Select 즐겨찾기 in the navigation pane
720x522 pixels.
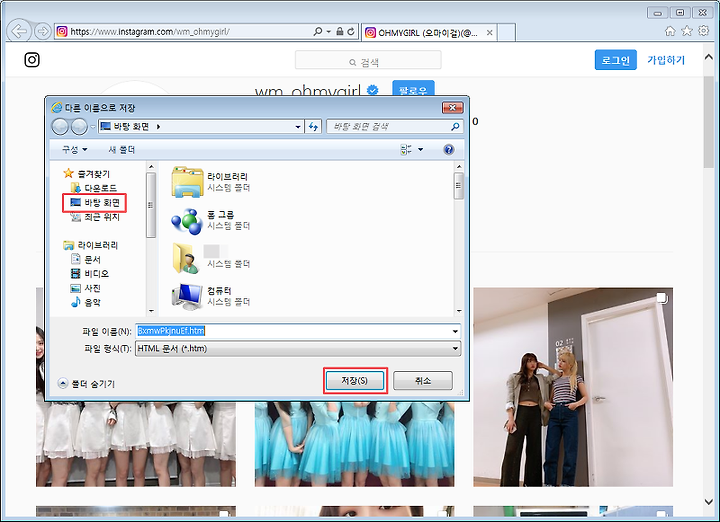tap(87, 174)
